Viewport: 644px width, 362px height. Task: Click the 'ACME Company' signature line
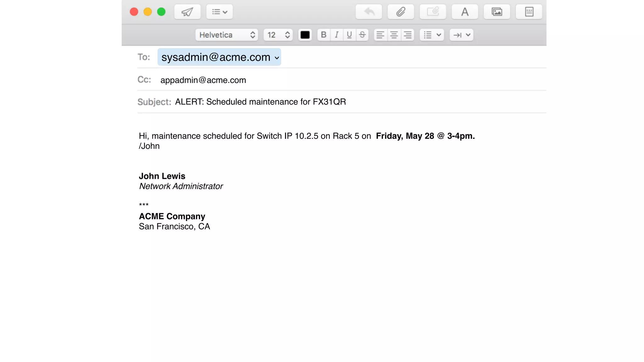coord(172,216)
